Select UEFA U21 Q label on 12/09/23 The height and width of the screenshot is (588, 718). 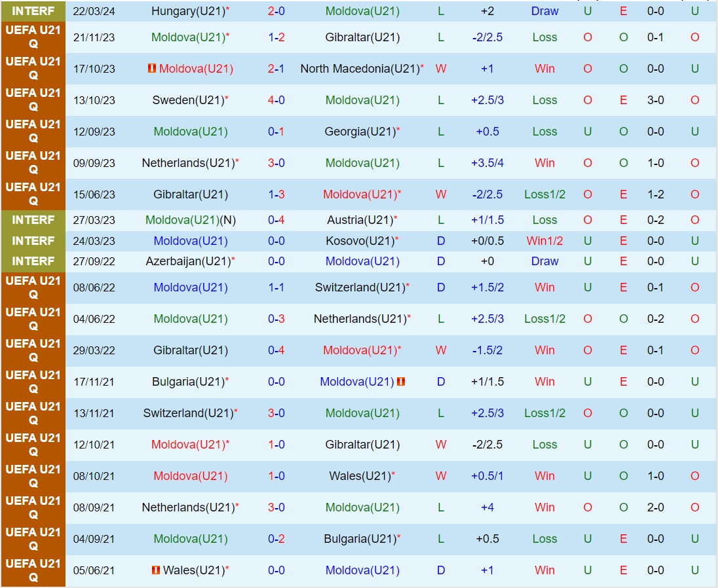click(33, 132)
